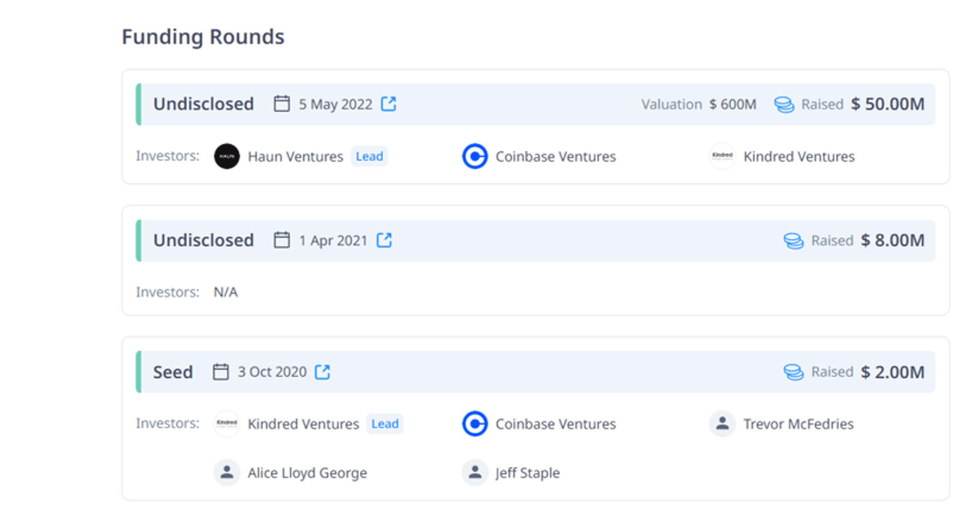Click coins icon next to $ 50.00M raised
The height and width of the screenshot is (529, 980).
pos(784,104)
